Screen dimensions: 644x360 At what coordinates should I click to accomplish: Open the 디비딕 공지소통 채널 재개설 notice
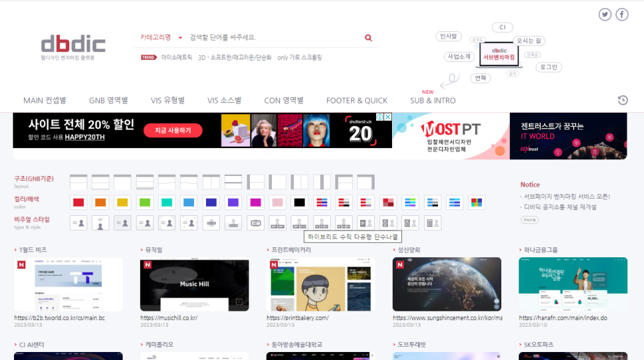(560, 207)
